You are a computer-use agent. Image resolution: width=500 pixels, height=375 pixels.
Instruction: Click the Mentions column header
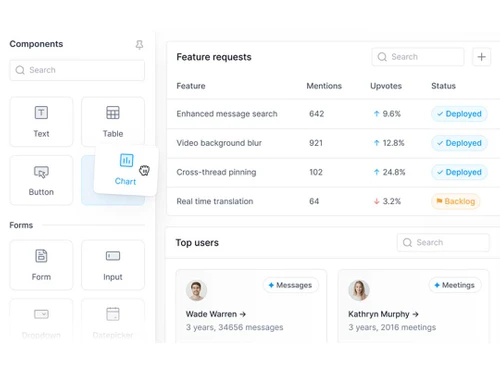click(324, 86)
